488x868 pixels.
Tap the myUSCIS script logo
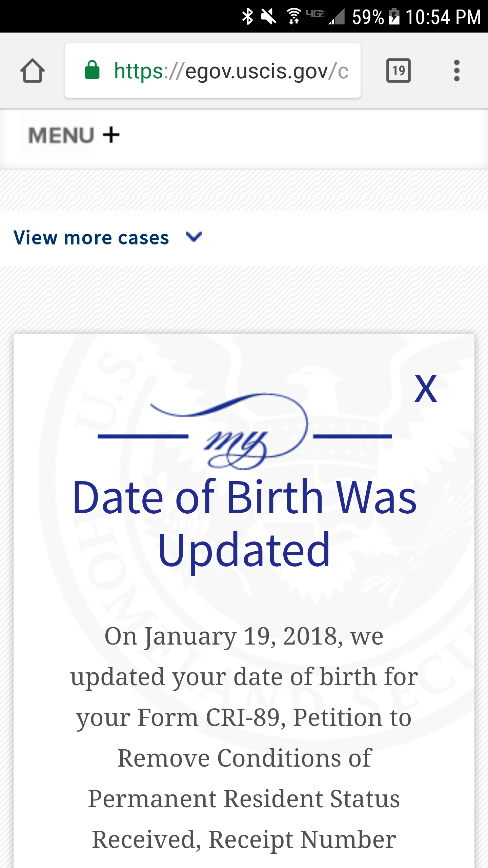245,431
